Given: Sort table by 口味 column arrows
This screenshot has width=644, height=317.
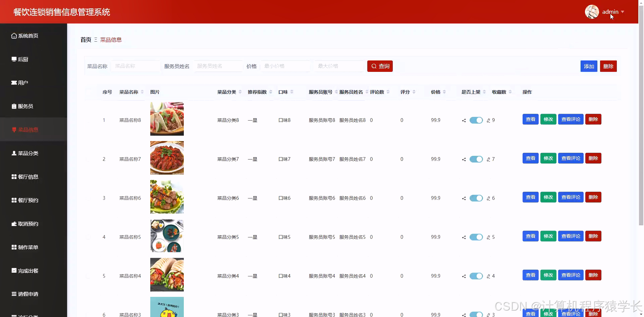Looking at the screenshot, I should pos(292,92).
